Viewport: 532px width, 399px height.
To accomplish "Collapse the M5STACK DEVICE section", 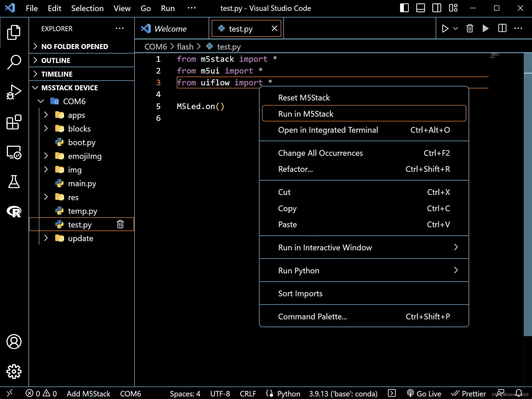I will 81,88.
